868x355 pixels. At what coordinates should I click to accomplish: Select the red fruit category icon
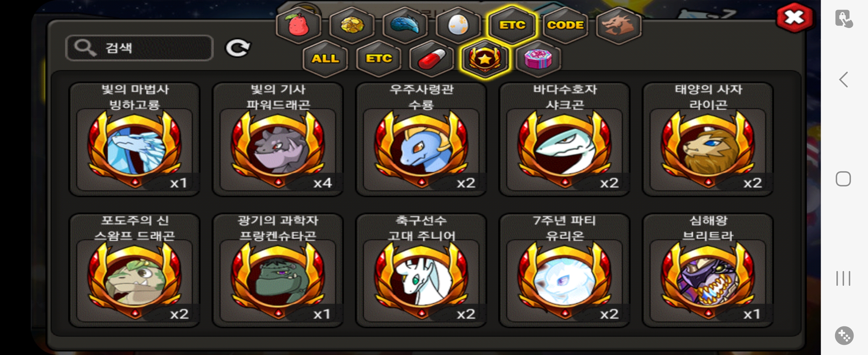click(298, 25)
